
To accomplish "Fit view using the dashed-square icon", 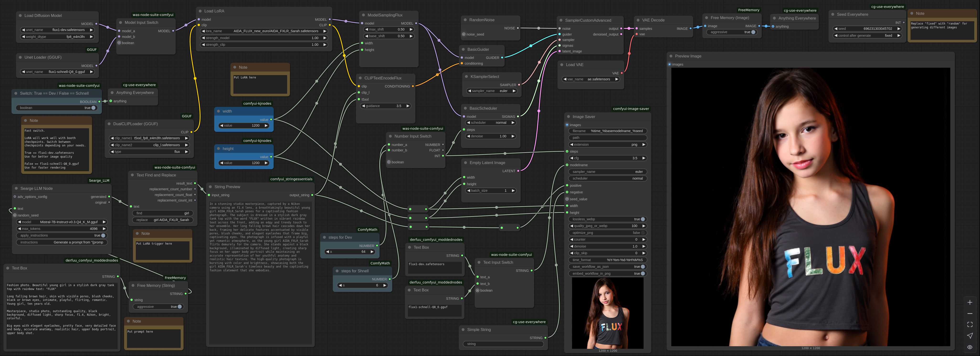I will pyautogui.click(x=970, y=325).
